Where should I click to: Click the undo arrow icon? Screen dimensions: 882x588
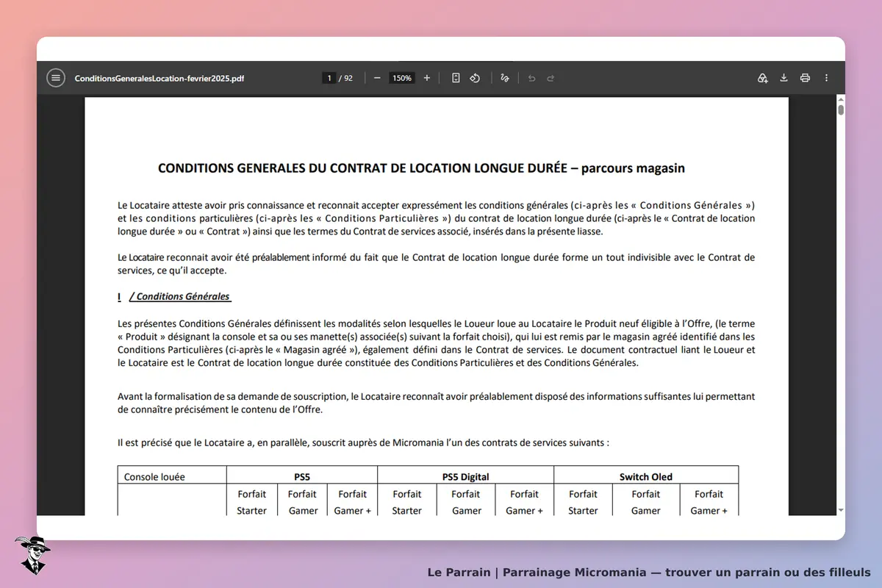pos(531,78)
